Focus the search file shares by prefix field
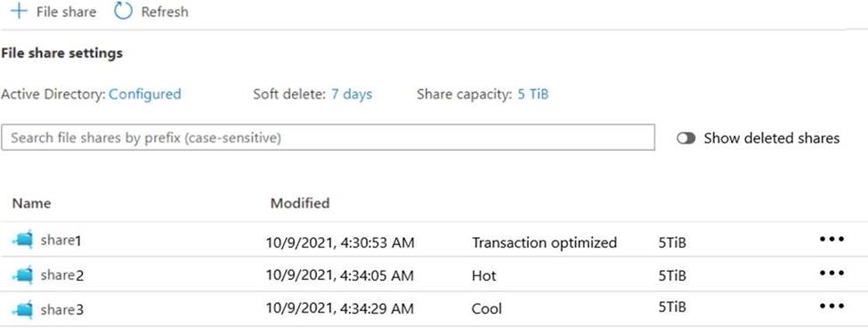Viewport: 868px width, 328px height. [x=328, y=137]
